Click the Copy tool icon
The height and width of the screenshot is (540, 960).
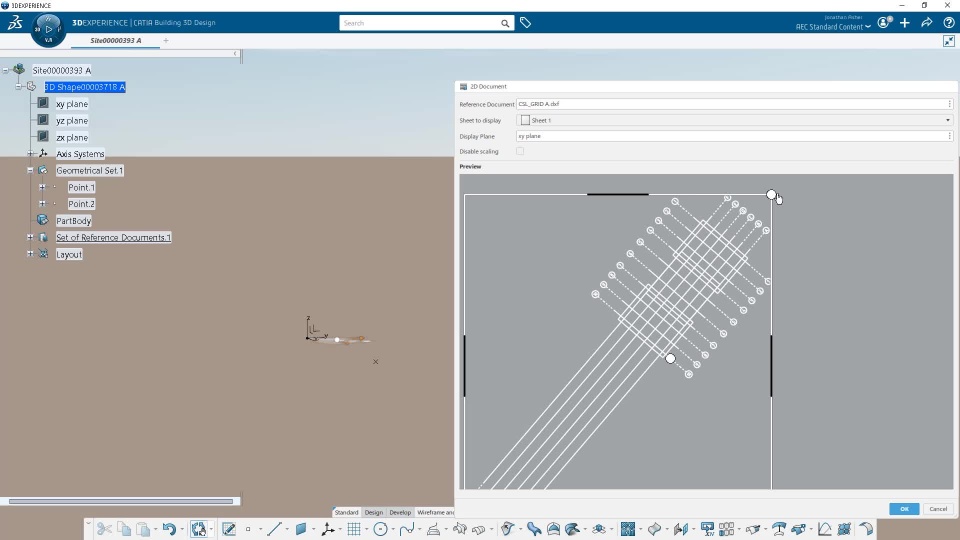124,529
